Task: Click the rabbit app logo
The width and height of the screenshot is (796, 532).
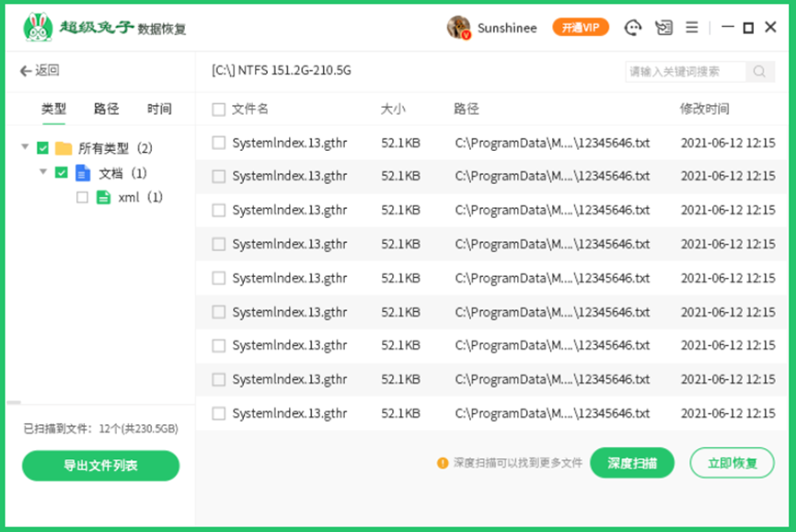Action: click(38, 28)
